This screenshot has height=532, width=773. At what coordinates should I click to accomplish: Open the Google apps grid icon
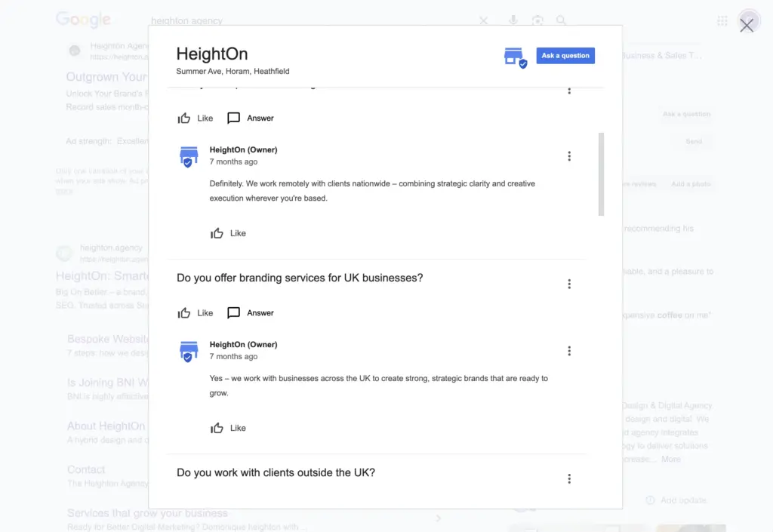pos(722,20)
